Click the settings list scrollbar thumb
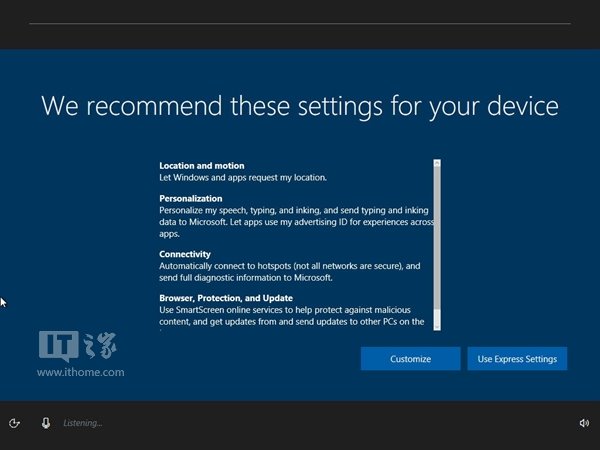Image resolution: width=600 pixels, height=450 pixels. [x=437, y=238]
